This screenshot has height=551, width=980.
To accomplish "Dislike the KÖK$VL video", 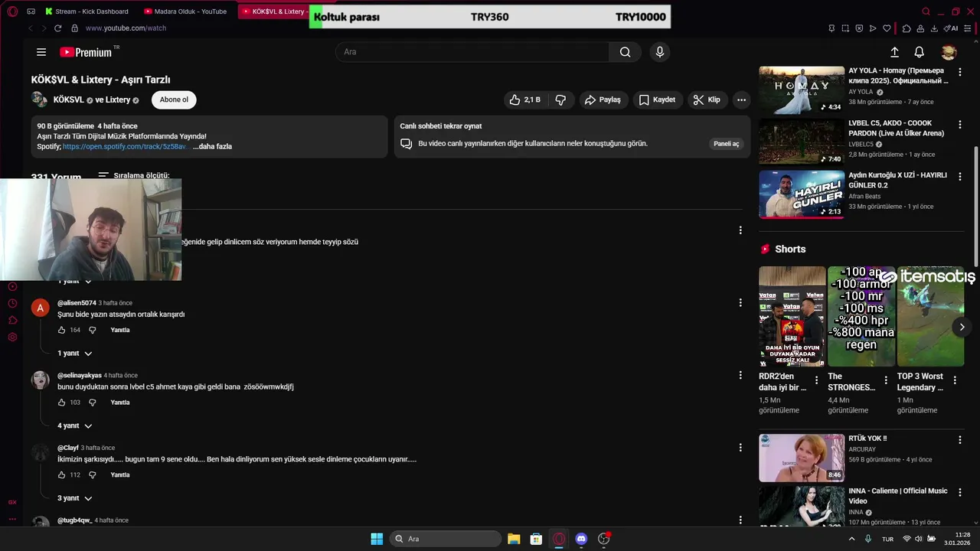I will point(560,99).
